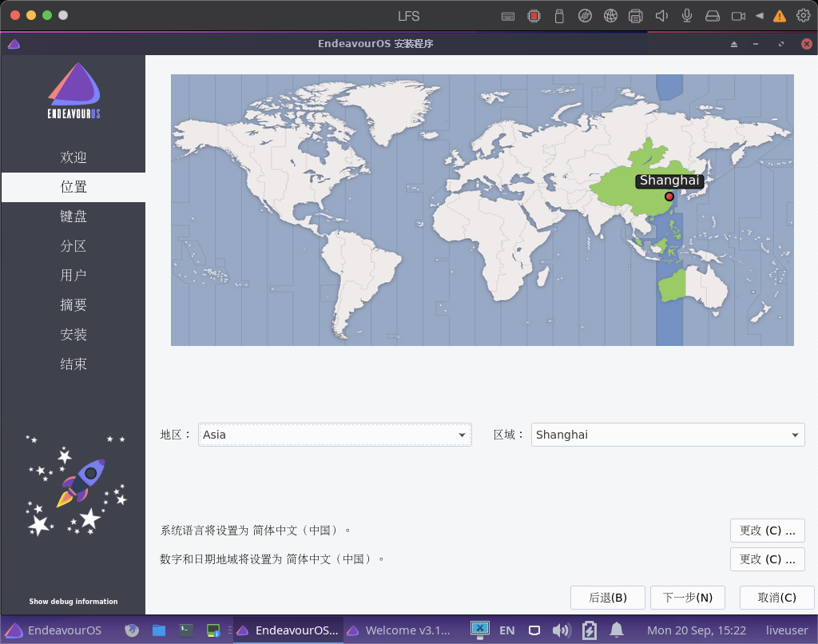Click the CD/DVD disc icon

585,16
